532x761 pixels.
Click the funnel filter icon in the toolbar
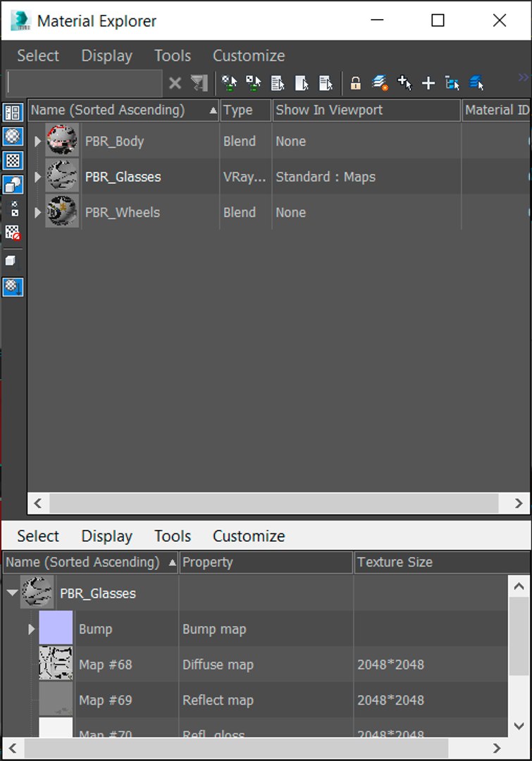199,83
